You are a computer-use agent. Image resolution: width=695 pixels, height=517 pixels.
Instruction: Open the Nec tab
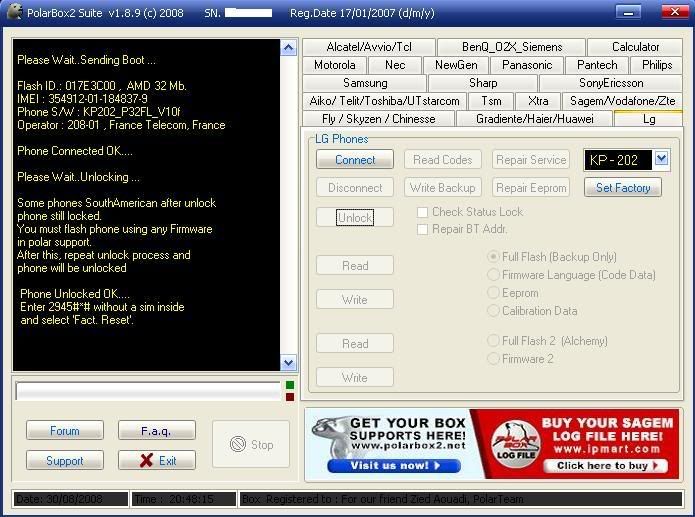pos(394,65)
